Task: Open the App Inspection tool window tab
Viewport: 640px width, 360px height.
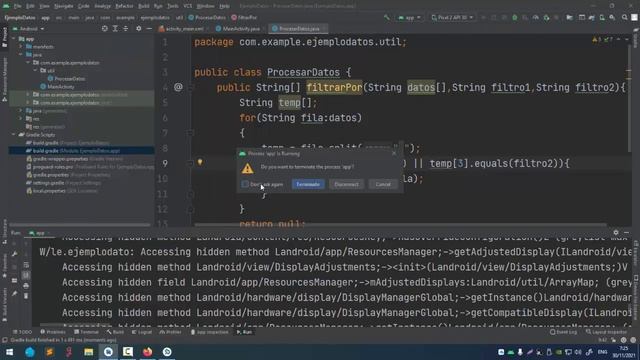Action: [x=210, y=332]
